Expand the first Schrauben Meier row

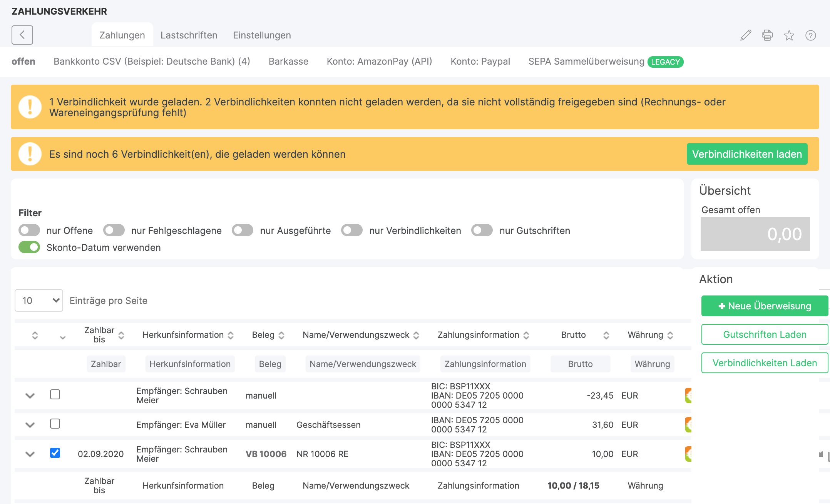coord(30,396)
